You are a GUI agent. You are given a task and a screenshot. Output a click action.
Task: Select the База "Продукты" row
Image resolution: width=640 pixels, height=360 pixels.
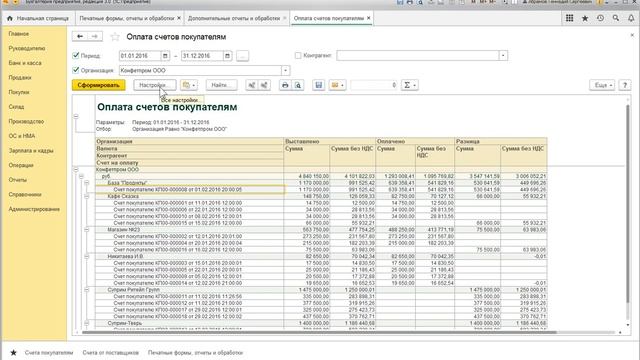(189, 183)
